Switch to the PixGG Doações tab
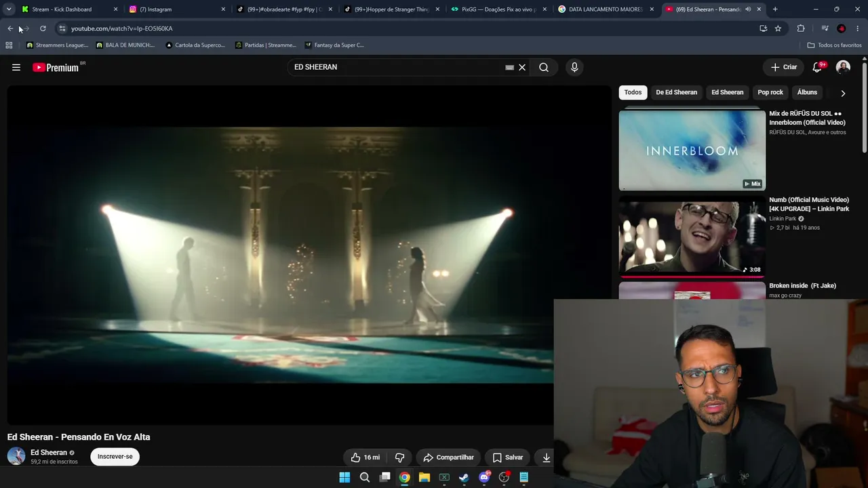Image resolution: width=868 pixels, height=488 pixels. coord(500,9)
